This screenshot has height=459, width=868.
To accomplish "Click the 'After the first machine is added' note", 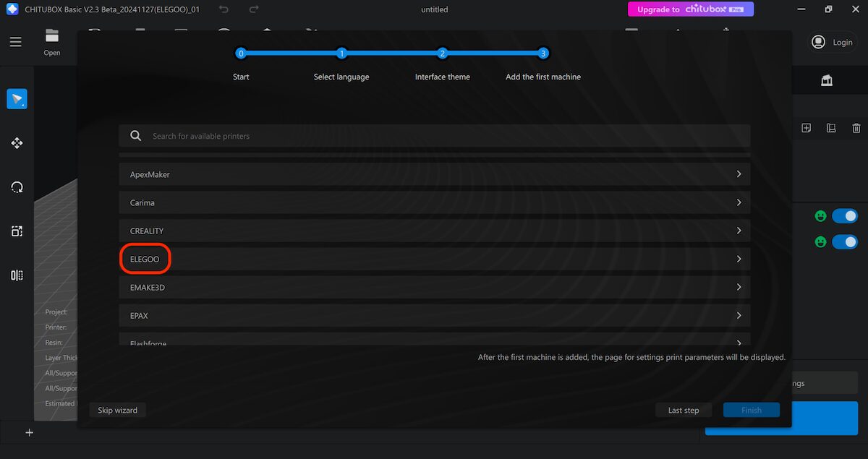I will point(631,357).
